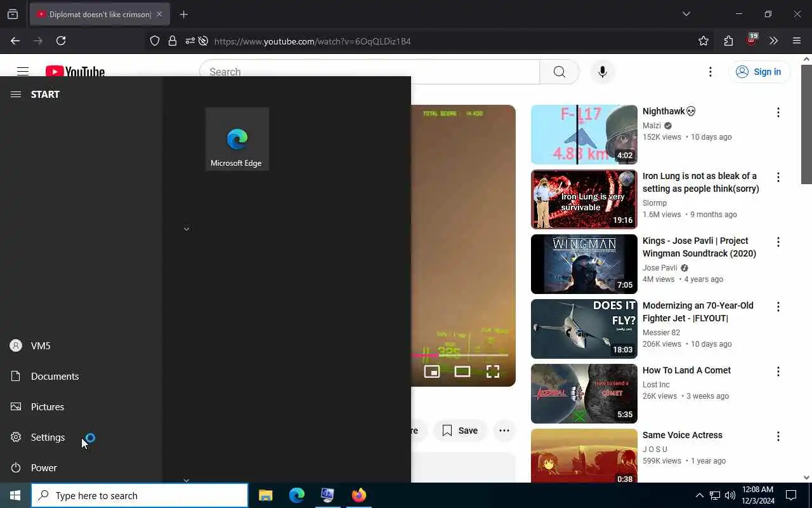
Task: Collapse the Start menu hamburger icon
Action: click(x=16, y=94)
